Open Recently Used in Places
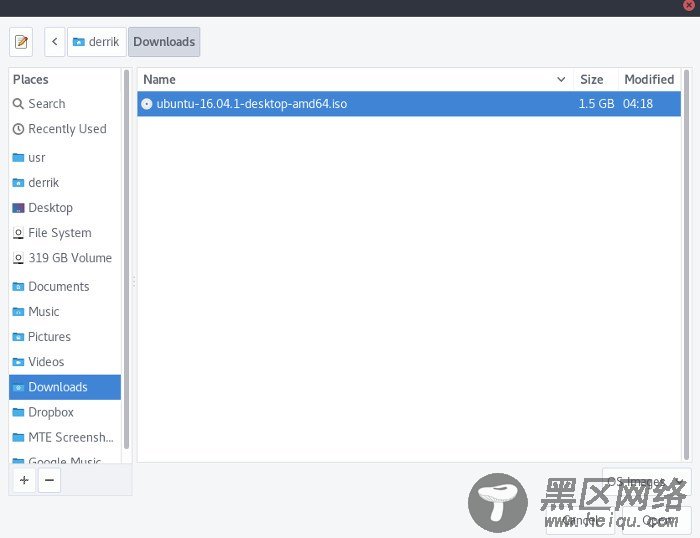The height and width of the screenshot is (538, 700). click(65, 129)
